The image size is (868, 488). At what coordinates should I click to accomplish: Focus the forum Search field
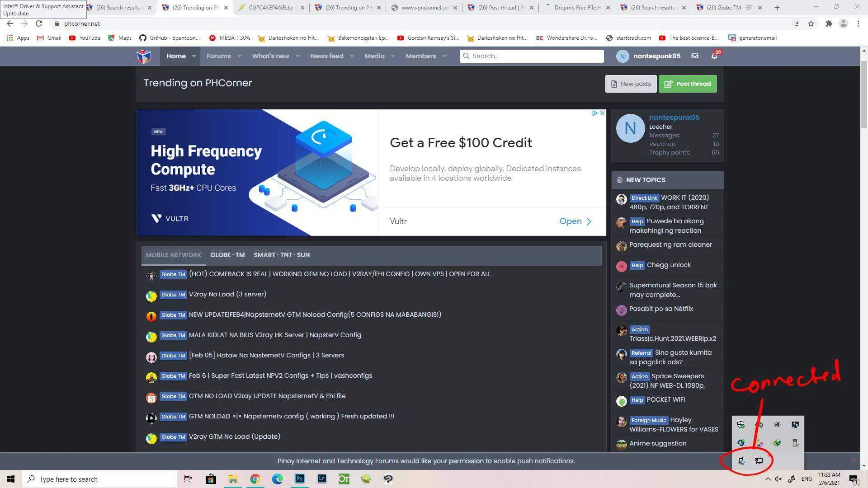click(x=532, y=56)
